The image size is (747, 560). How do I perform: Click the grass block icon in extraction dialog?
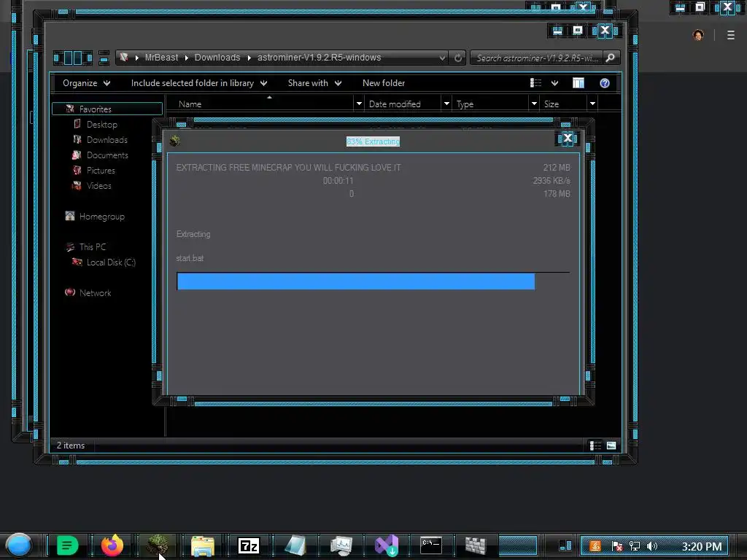[175, 141]
